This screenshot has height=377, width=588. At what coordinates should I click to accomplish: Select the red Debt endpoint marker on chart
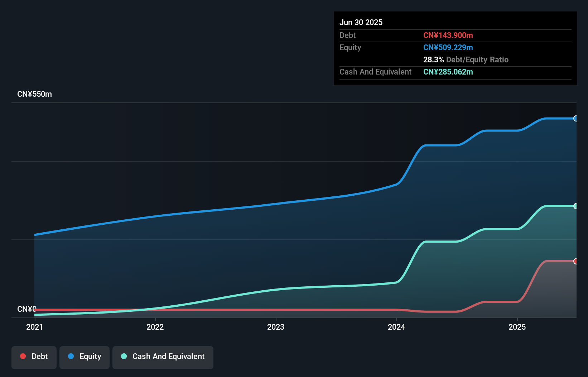point(575,262)
